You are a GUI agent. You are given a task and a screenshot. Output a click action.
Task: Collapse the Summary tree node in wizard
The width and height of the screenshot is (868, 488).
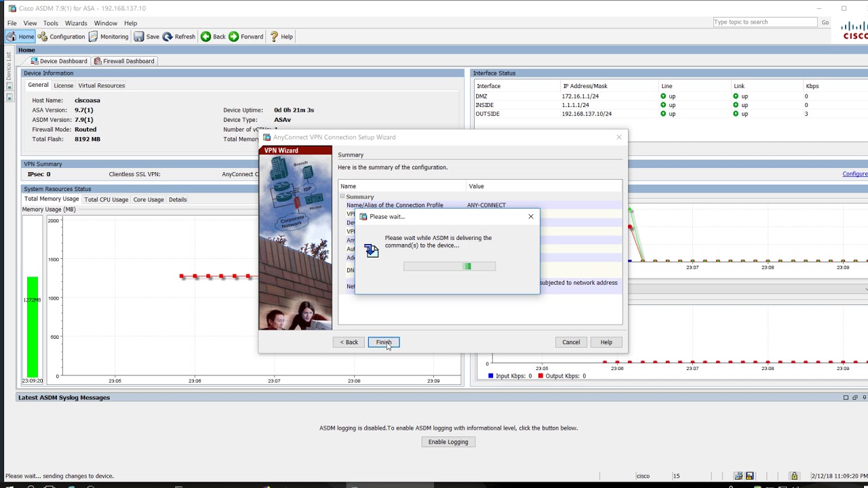pyautogui.click(x=342, y=197)
